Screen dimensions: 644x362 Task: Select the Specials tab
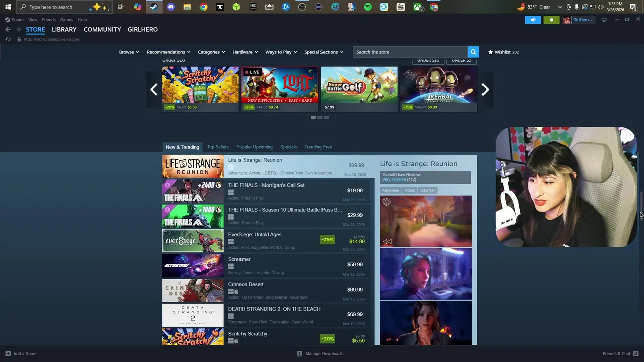[x=288, y=147]
